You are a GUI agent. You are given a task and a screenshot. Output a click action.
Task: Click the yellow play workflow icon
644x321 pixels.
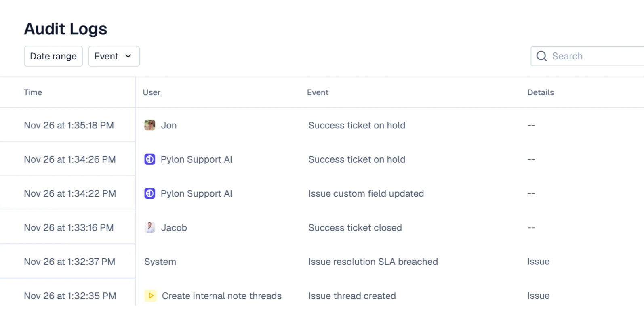click(x=150, y=296)
